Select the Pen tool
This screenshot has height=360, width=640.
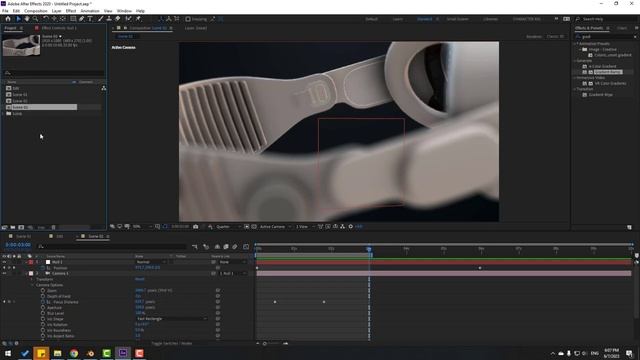click(x=82, y=19)
